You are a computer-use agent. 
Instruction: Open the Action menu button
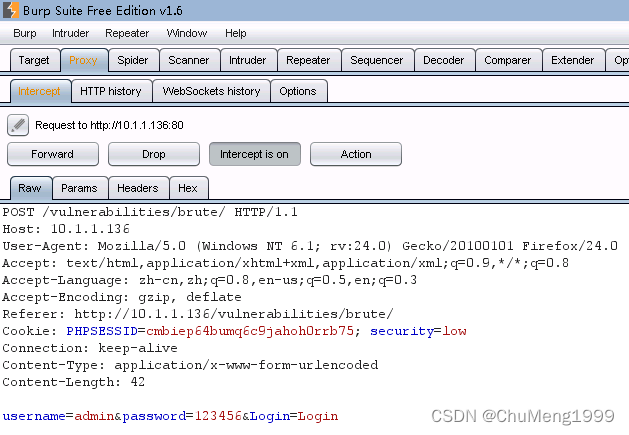click(x=356, y=154)
